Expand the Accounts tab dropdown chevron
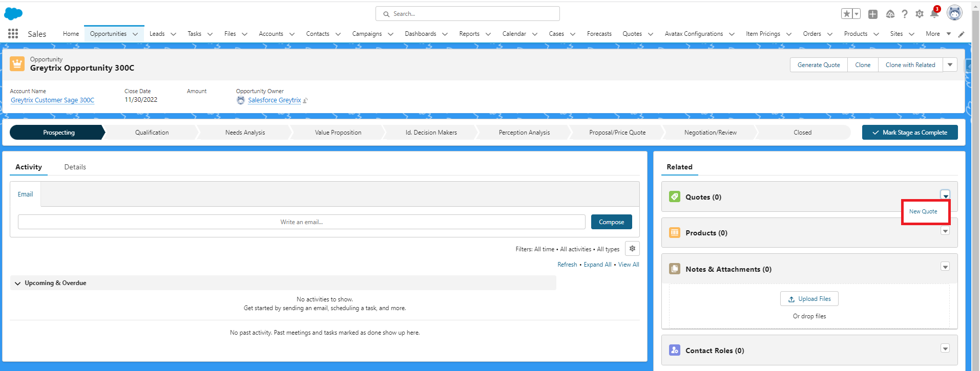The image size is (980, 371). (x=292, y=34)
